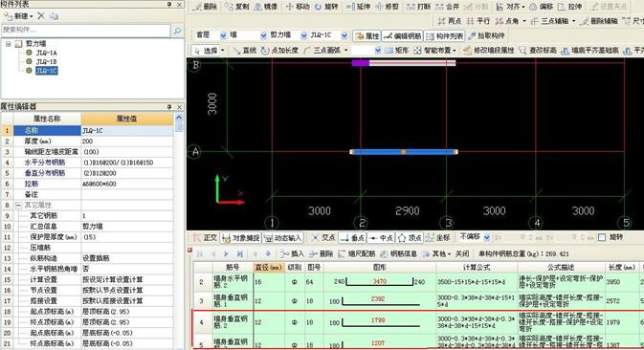644x350 pixels.
Task: Click the 平行 parallel axis tool
Action: (x=478, y=20)
